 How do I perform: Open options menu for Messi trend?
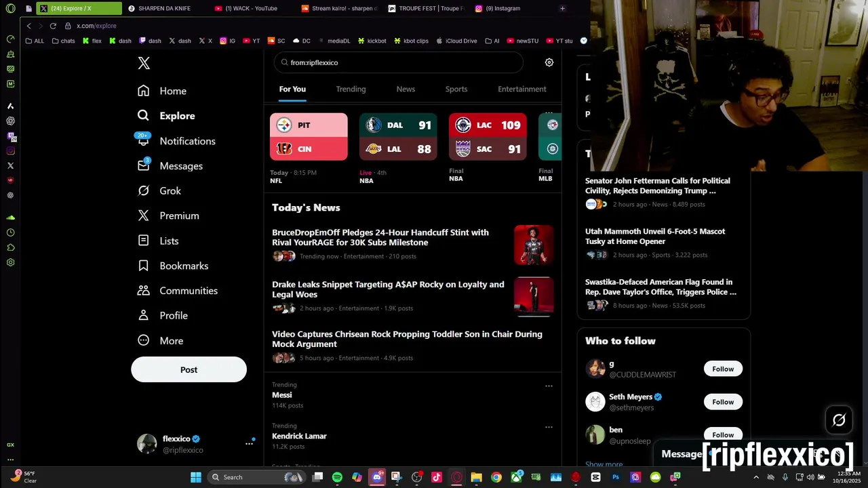tap(549, 386)
